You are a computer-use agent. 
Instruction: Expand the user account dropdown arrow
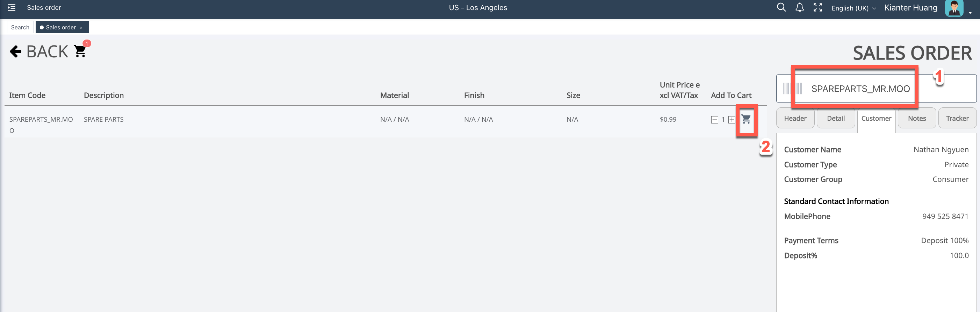tap(970, 13)
